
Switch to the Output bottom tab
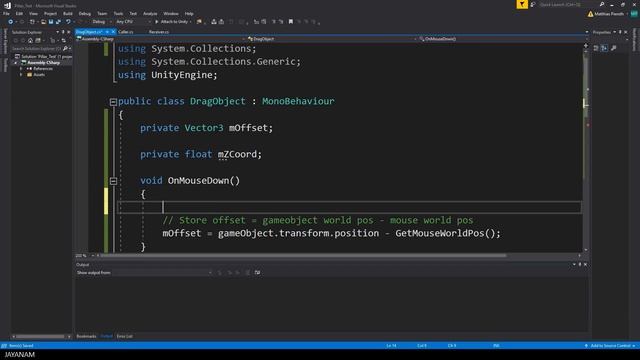[x=107, y=336]
